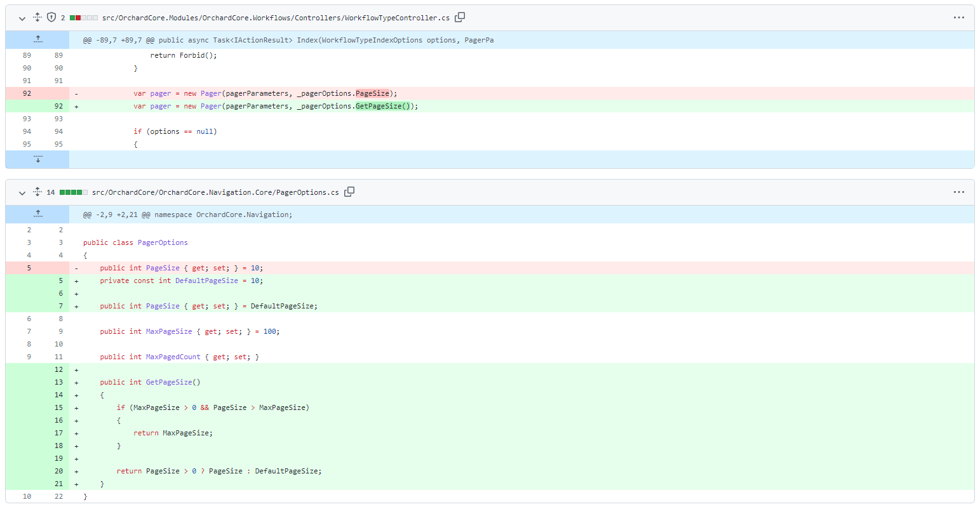Click 'if (options == null)' code line

coord(175,131)
